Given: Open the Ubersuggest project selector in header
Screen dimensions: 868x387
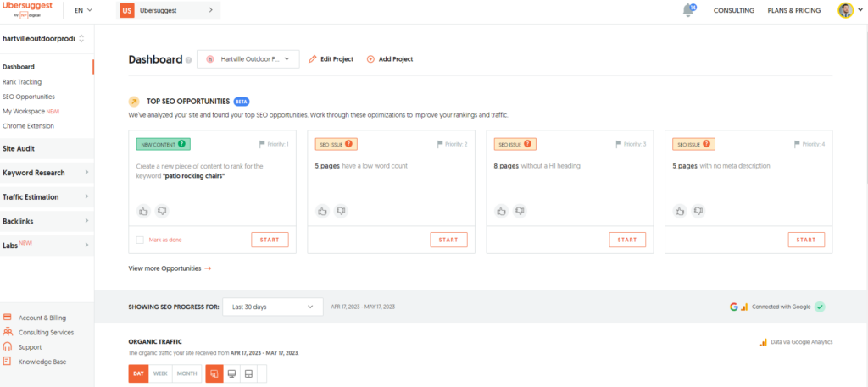Looking at the screenshot, I should tap(170, 10).
